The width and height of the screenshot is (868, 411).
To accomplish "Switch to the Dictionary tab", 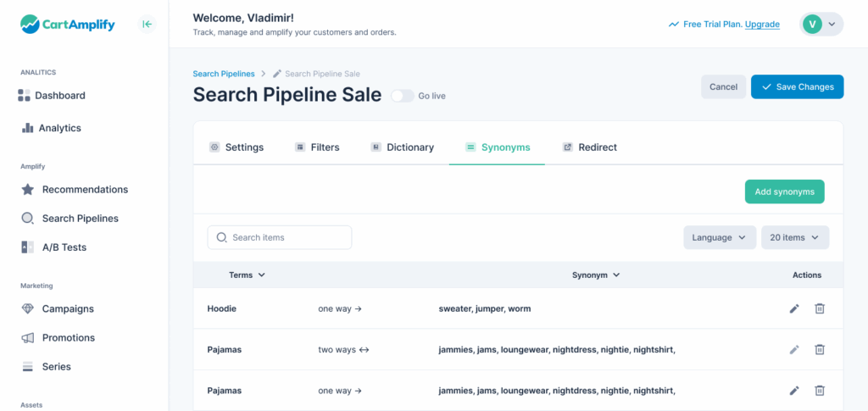I will pyautogui.click(x=403, y=147).
